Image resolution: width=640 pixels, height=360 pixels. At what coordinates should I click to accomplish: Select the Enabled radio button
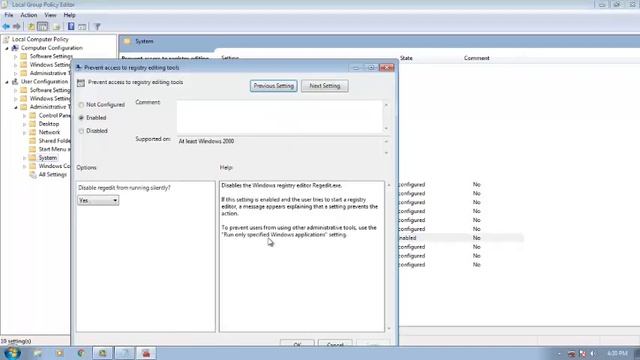click(81, 118)
